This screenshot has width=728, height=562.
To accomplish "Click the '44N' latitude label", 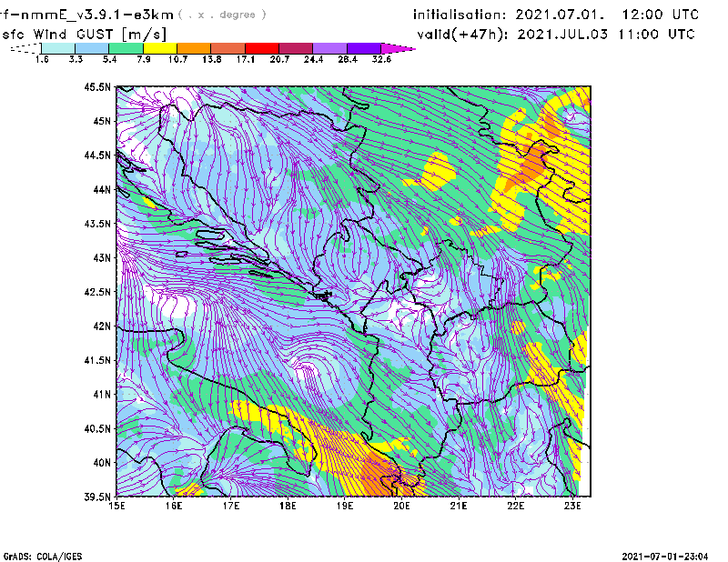I will click(x=102, y=189).
